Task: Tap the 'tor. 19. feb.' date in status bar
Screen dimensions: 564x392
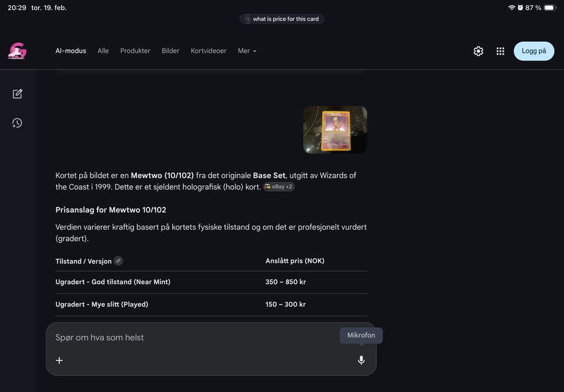Action: point(49,8)
